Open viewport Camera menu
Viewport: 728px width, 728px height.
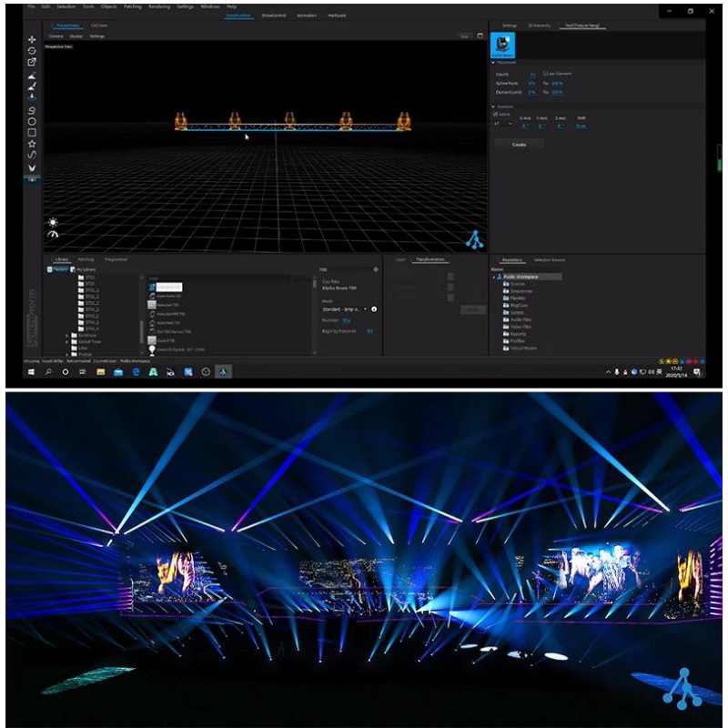[56, 36]
